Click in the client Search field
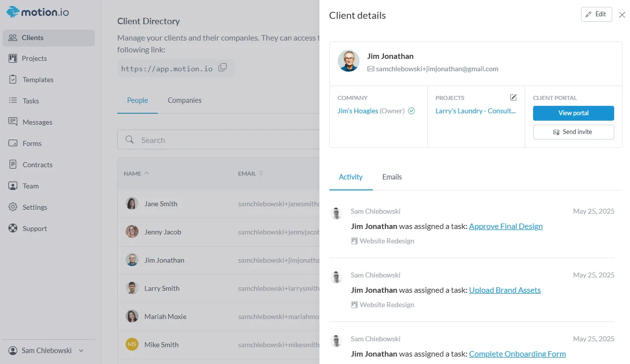 coord(219,140)
